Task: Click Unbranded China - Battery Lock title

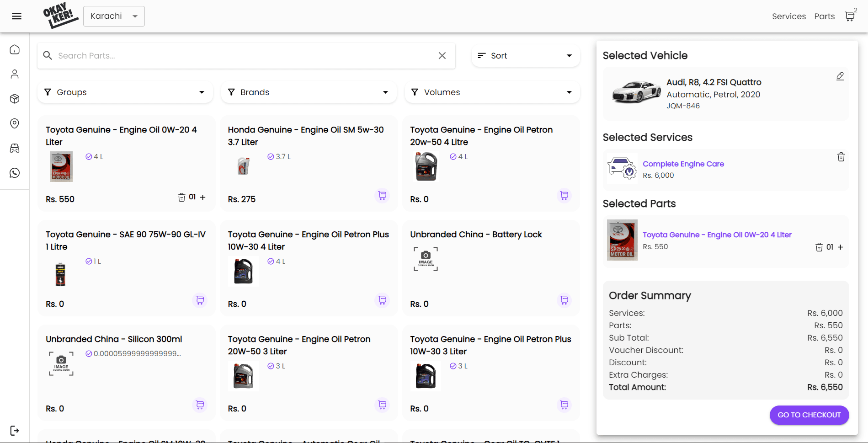Action: tap(476, 235)
